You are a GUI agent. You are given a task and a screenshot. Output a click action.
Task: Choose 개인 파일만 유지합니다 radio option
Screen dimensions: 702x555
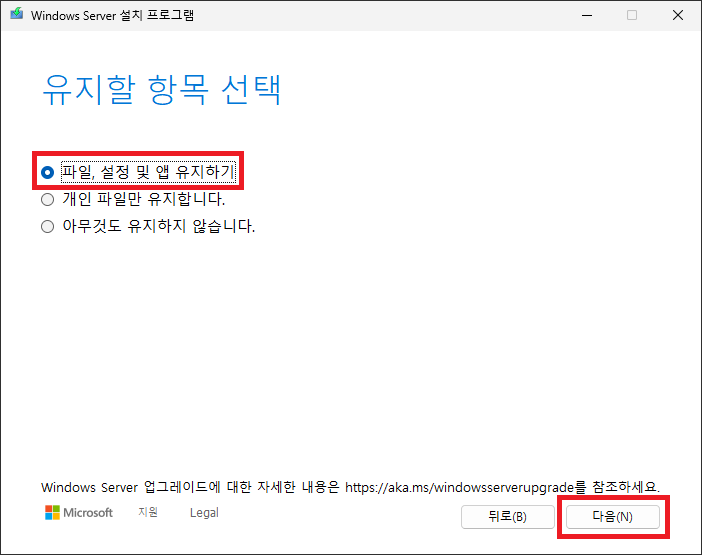(x=133, y=199)
